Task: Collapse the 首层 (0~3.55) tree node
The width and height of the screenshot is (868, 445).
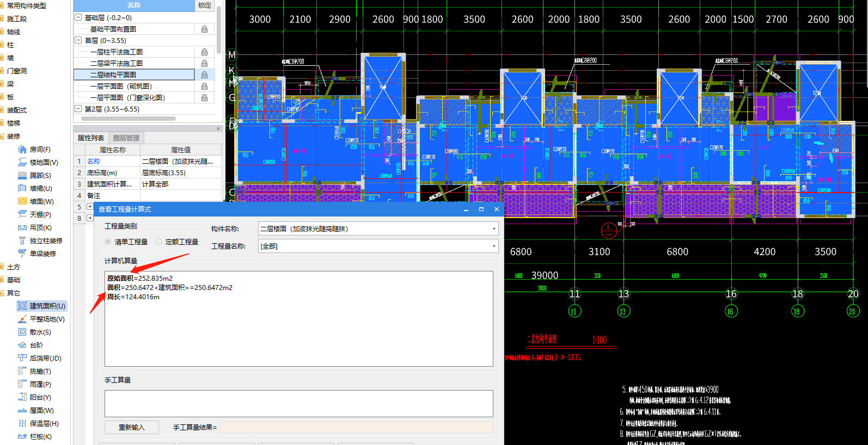Action: click(78, 40)
